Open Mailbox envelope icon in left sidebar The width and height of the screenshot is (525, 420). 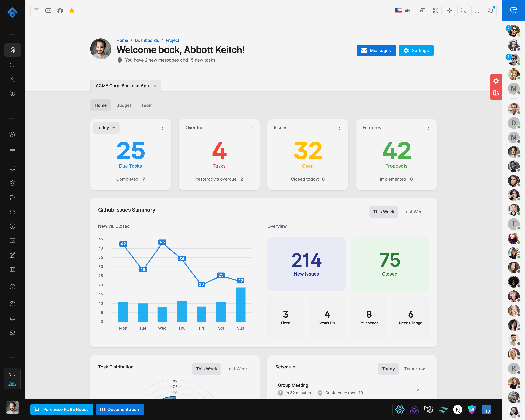point(12,241)
